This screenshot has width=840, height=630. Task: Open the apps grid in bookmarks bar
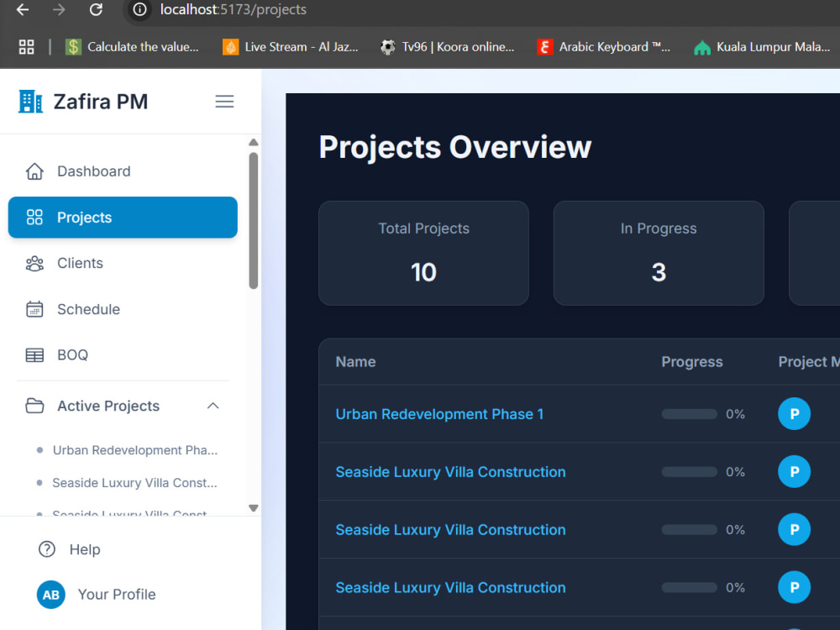tap(26, 47)
